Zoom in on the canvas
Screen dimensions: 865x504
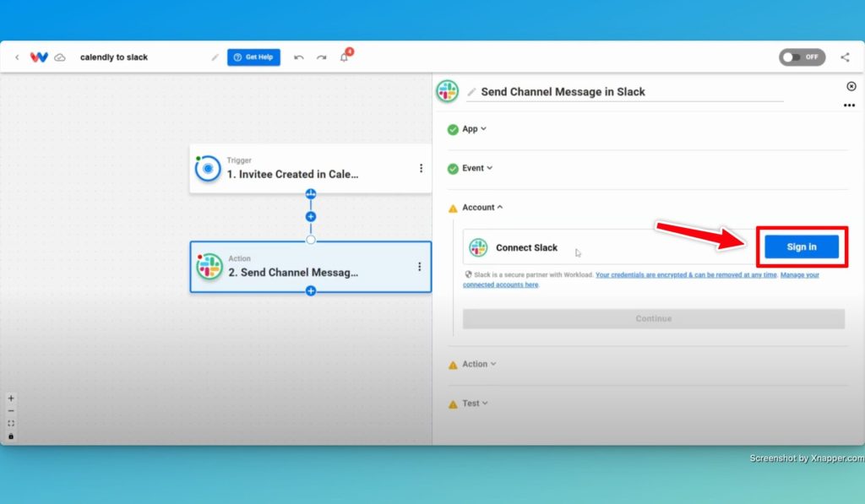click(11, 398)
